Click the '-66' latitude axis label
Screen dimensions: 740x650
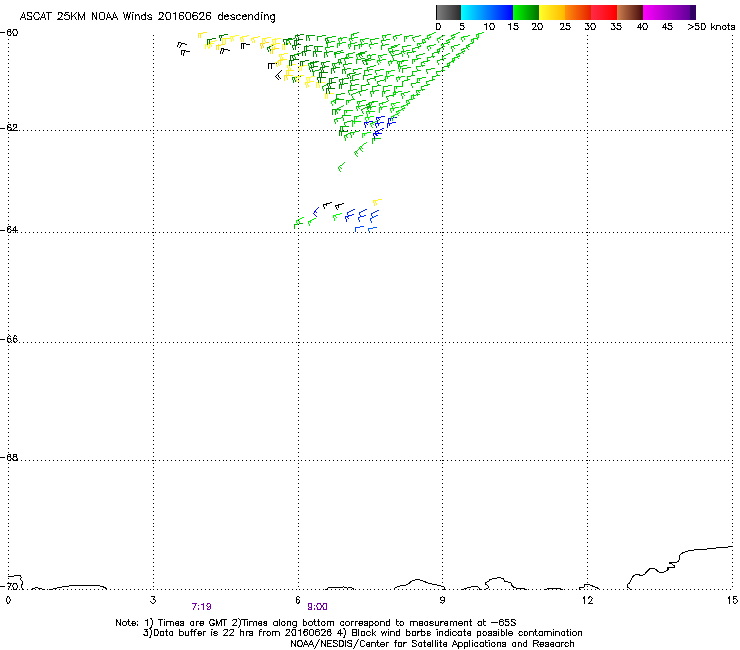coord(10,339)
